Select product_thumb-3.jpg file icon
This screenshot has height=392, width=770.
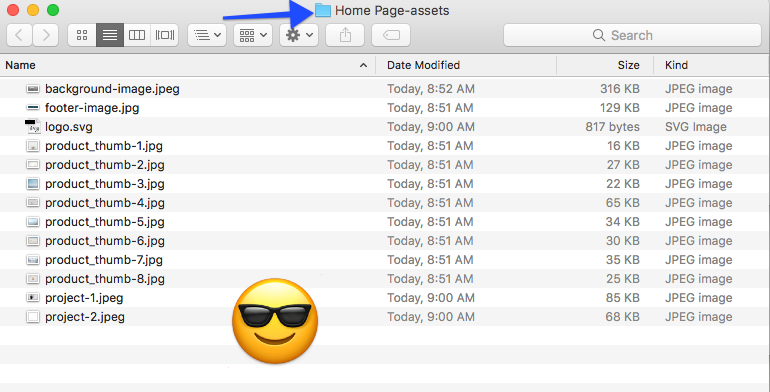click(33, 184)
